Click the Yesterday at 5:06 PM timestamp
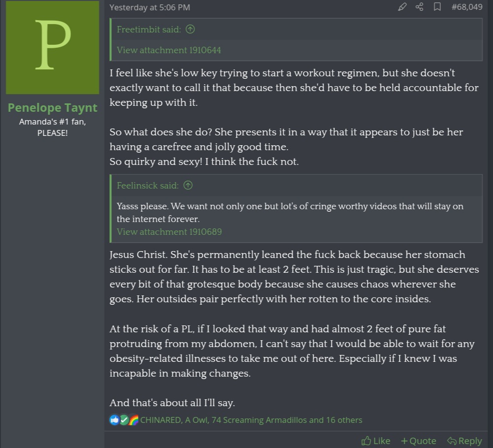Viewport: 493px width, 448px height. tap(149, 7)
